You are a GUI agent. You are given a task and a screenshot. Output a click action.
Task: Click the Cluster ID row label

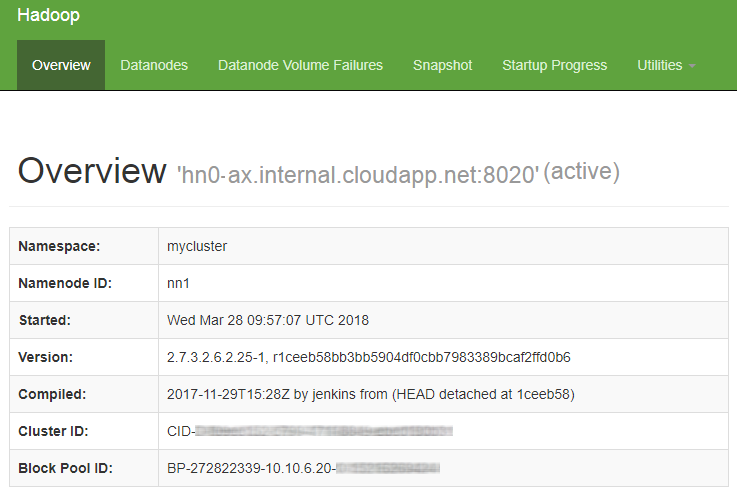(x=53, y=431)
